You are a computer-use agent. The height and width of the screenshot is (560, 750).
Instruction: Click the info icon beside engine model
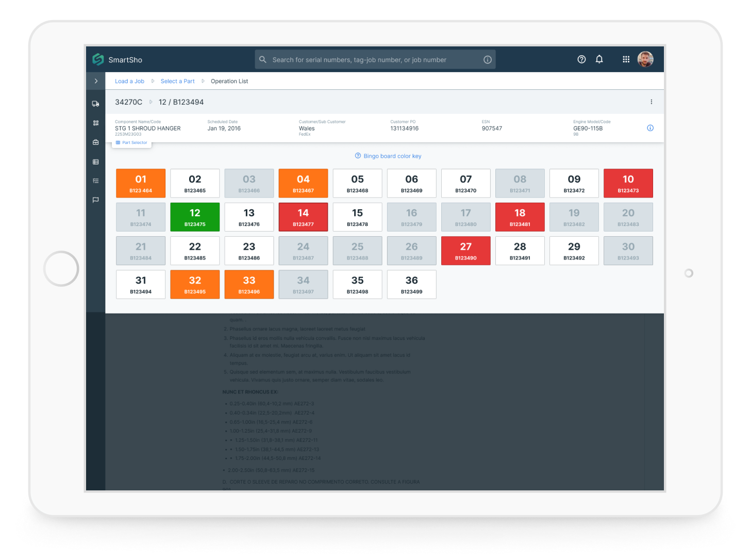[x=650, y=128]
